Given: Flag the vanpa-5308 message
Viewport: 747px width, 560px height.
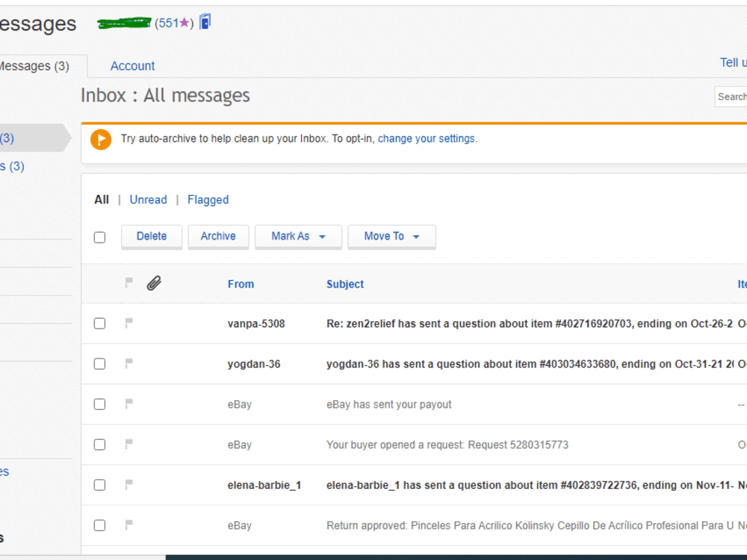Looking at the screenshot, I should [128, 323].
